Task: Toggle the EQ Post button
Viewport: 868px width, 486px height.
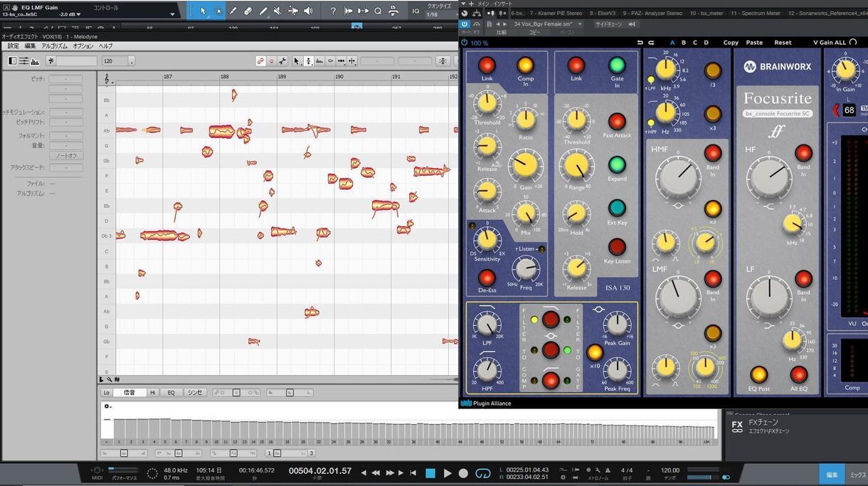Action: 758,374
